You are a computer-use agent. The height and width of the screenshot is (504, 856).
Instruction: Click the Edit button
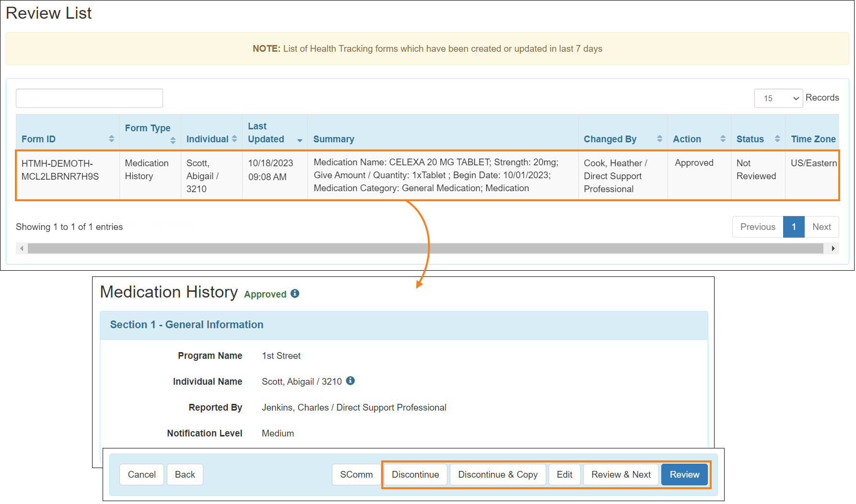point(564,474)
